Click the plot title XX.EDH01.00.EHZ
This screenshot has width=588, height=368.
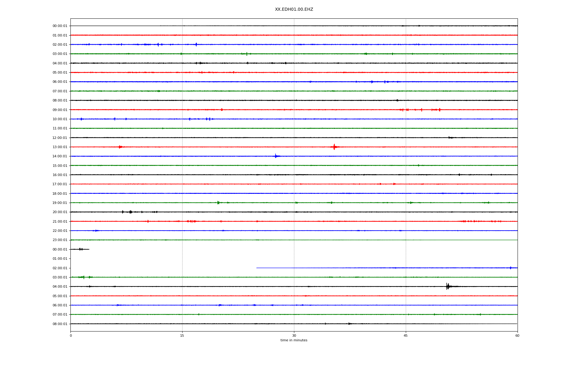click(x=294, y=10)
